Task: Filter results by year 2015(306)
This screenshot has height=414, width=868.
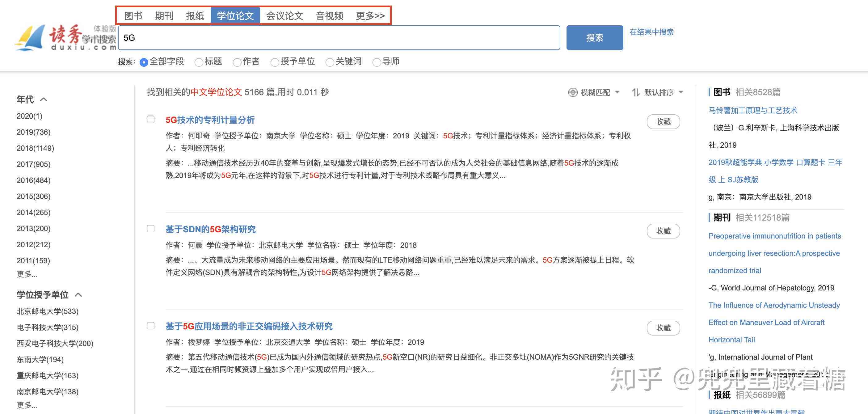Action: (x=33, y=196)
